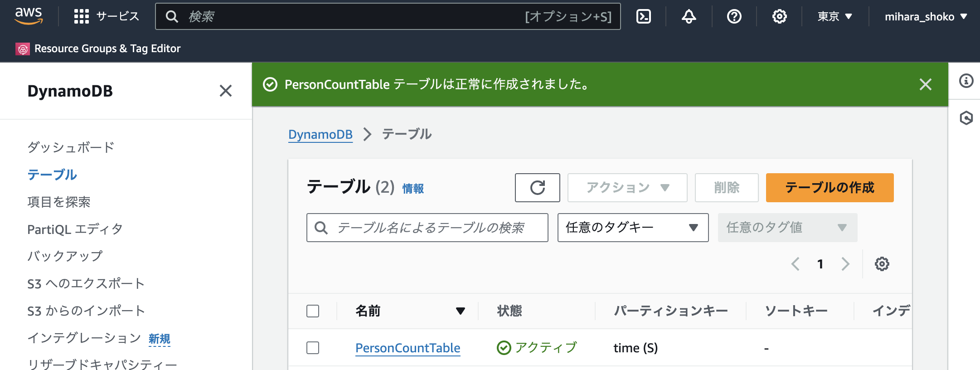Open リザーブドキャパシティー in side navigation
Viewport: 980px width, 370px height.
coord(102,364)
